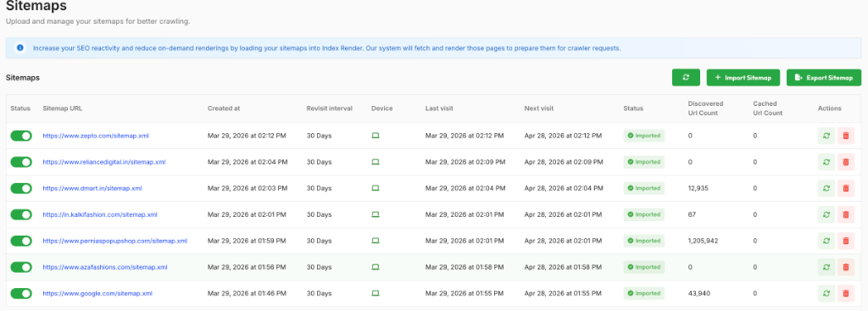Toggle status switch for zepto.com sitemap
Viewport: 868px width, 311px height.
tap(21, 136)
